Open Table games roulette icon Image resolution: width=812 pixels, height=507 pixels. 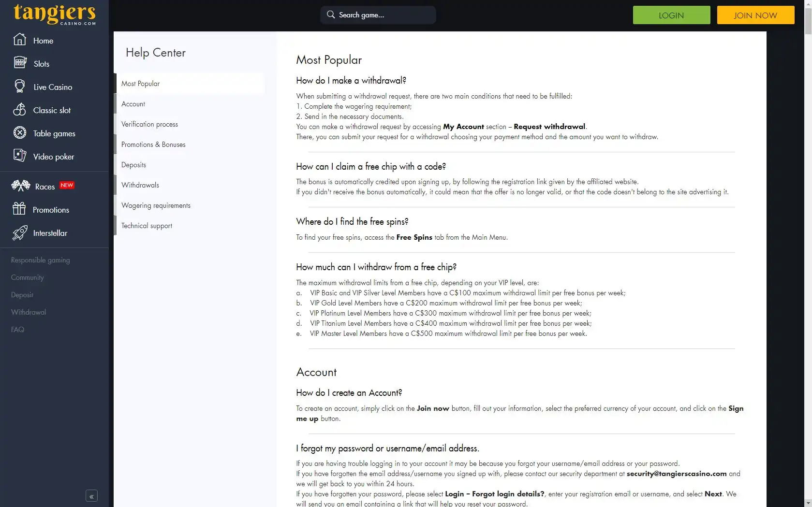20,133
